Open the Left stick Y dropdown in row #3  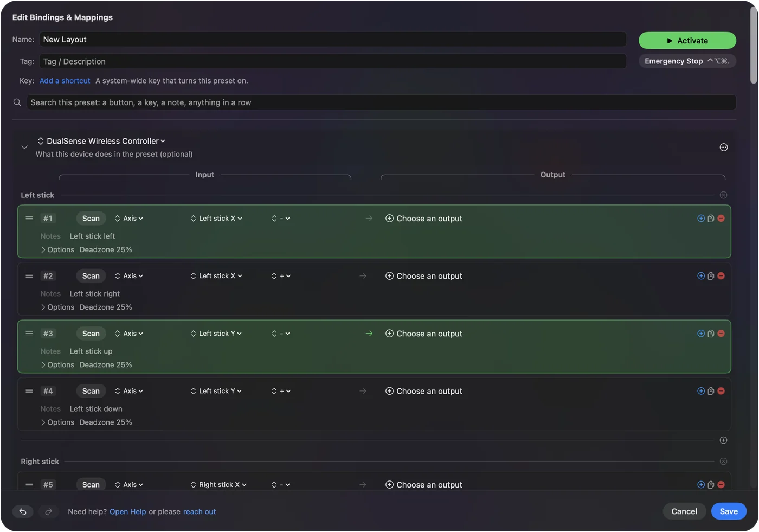point(216,334)
